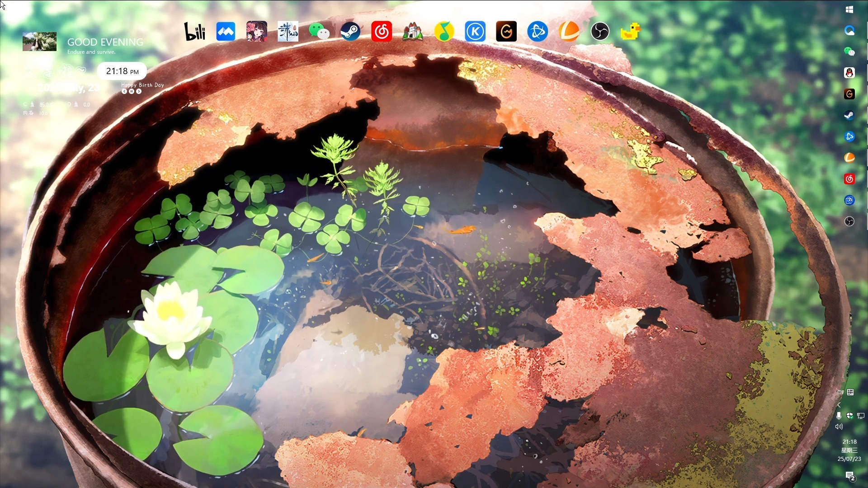Viewport: 868px width, 488px height.
Task: Launch the calligraphy game icon in the dock
Action: point(288,32)
